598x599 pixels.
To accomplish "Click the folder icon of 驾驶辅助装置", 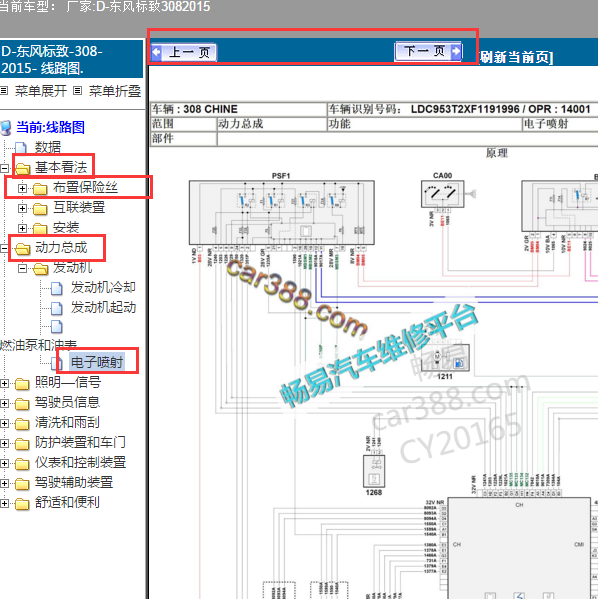I will point(22,484).
